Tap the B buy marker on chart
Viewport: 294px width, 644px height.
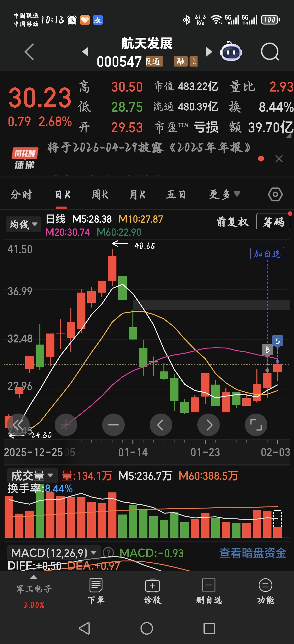point(267,350)
